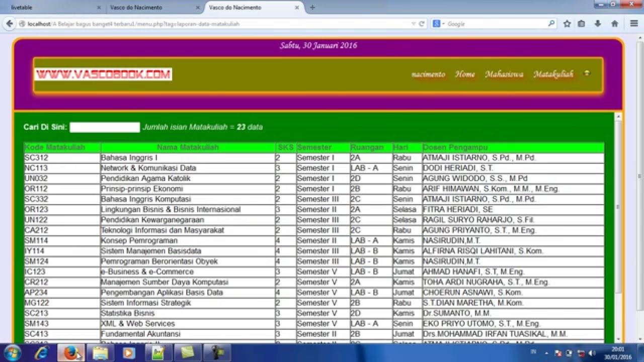Show hidden tray icons arrow
644x362 pixels.
coord(547,353)
